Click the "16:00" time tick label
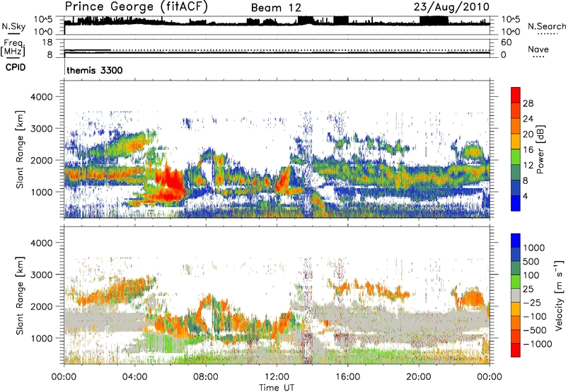This screenshot has width=566, height=392. click(x=347, y=377)
